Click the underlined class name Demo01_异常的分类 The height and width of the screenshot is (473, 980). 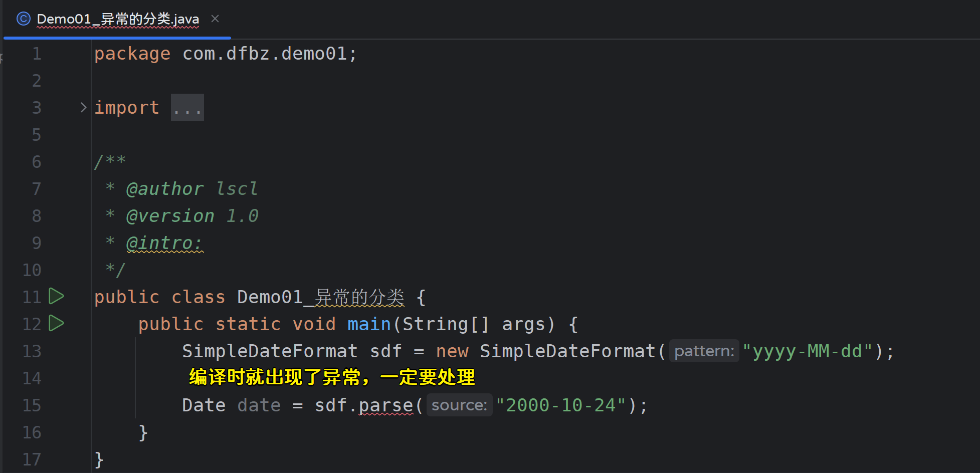click(320, 297)
